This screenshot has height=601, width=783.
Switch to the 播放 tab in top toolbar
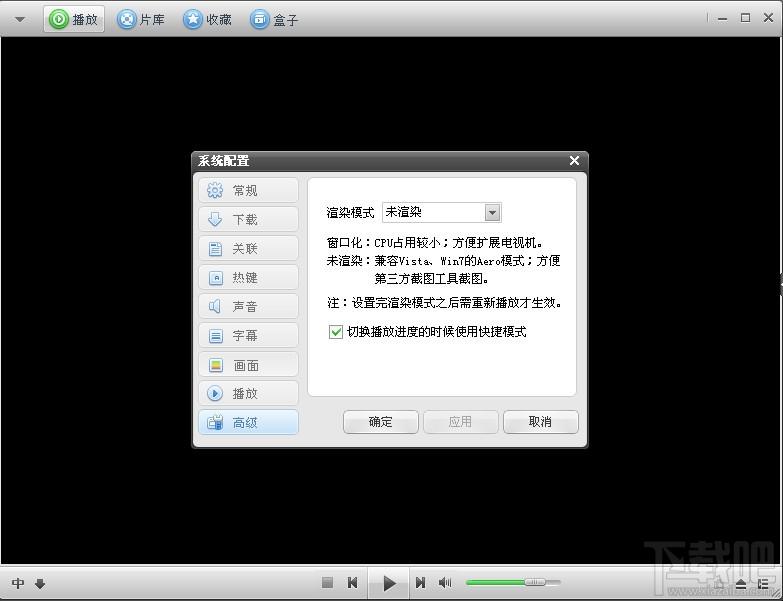click(x=74, y=19)
